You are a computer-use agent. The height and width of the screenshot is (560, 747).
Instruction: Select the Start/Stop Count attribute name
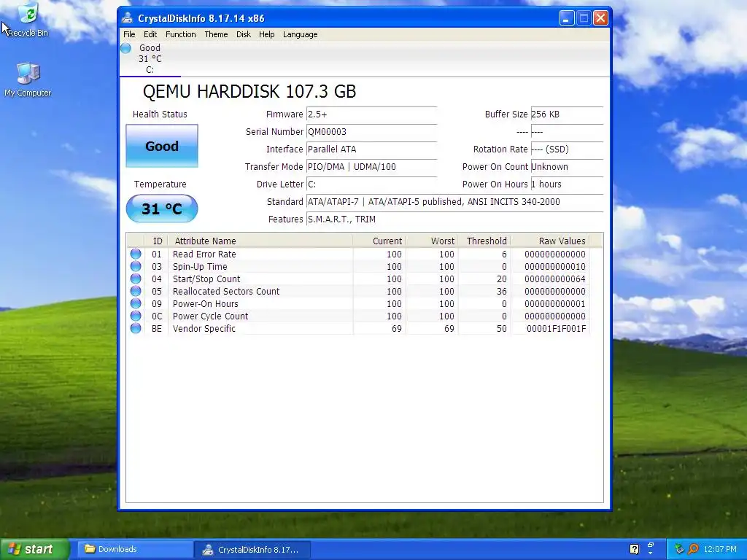pos(206,279)
